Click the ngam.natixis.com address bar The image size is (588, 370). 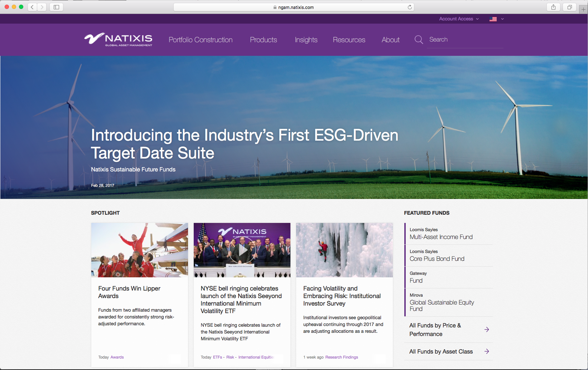[x=294, y=7]
